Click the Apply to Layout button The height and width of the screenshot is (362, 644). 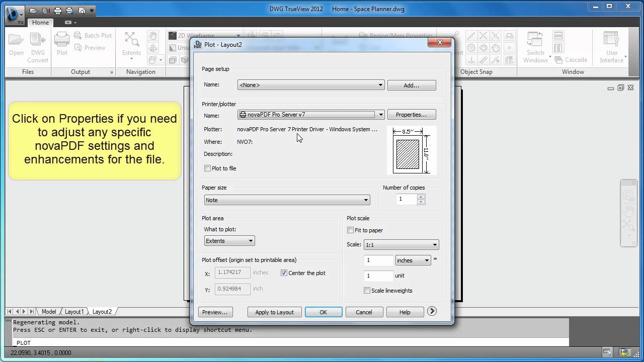coord(274,312)
